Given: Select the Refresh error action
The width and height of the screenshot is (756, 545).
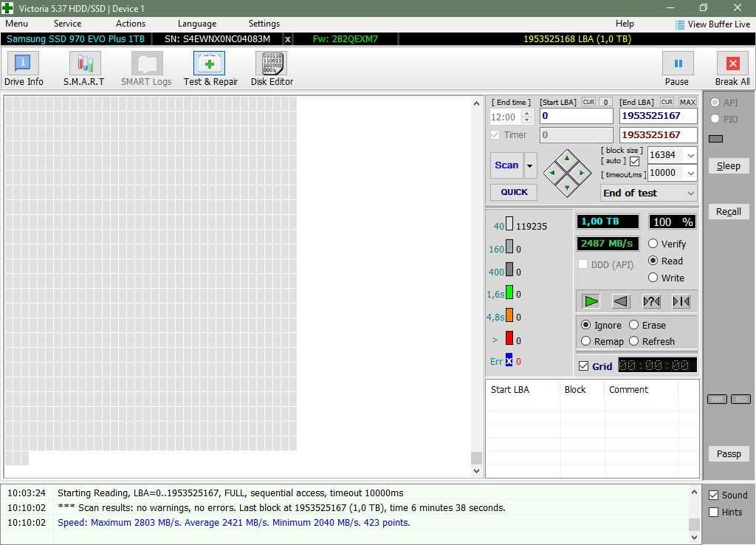Looking at the screenshot, I should (634, 341).
